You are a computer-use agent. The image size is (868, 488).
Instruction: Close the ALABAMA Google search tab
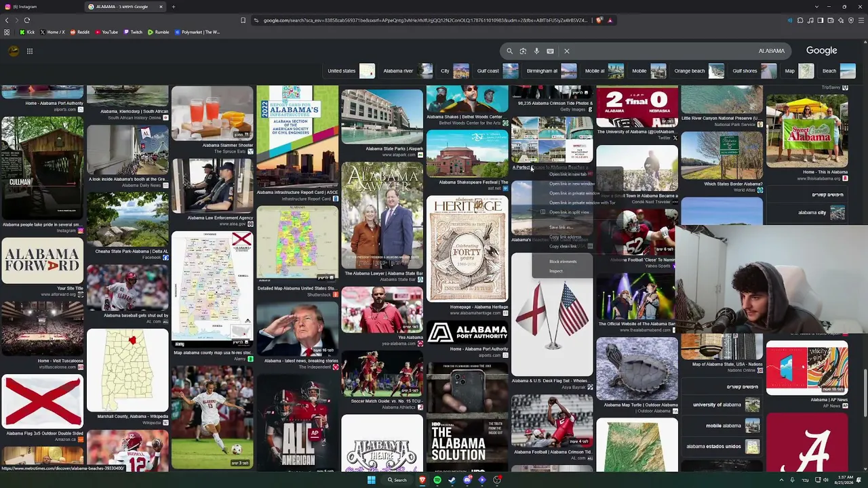161,7
